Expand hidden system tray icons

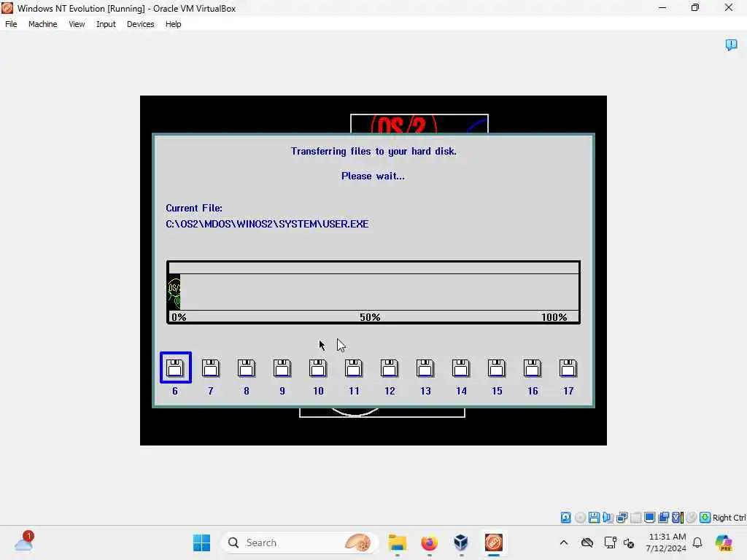tap(564, 542)
